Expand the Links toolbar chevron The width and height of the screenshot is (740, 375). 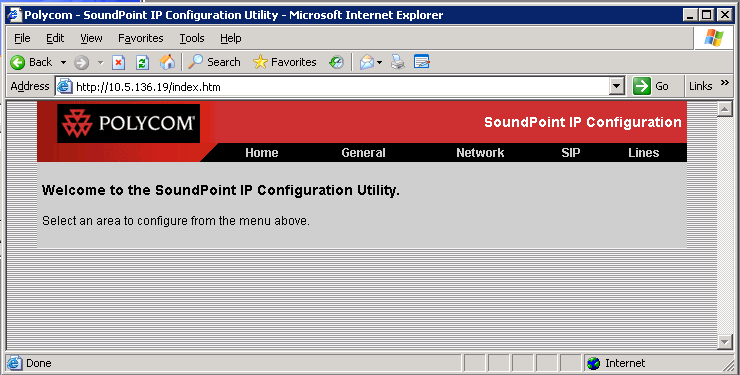[725, 83]
